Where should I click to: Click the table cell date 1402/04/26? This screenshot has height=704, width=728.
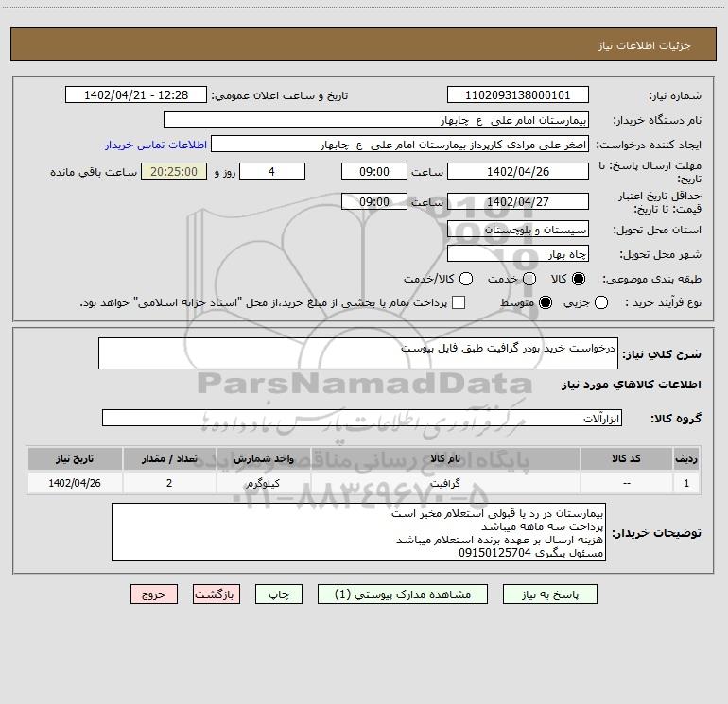(x=75, y=483)
